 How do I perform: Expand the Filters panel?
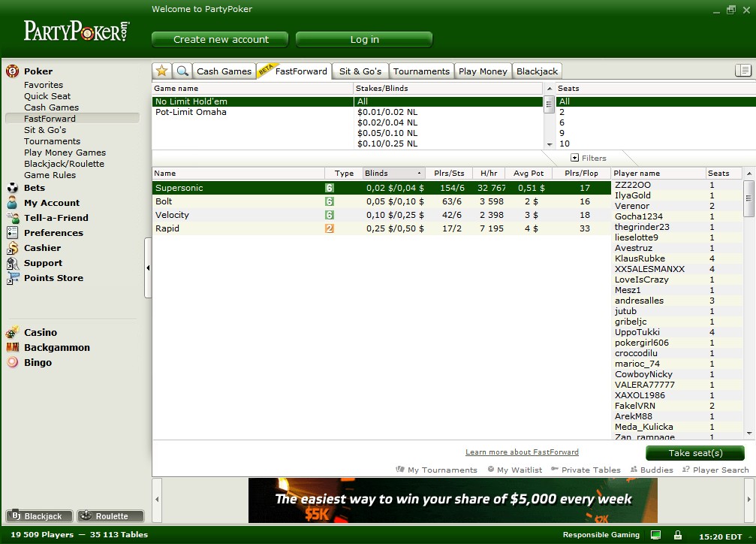pyautogui.click(x=589, y=158)
